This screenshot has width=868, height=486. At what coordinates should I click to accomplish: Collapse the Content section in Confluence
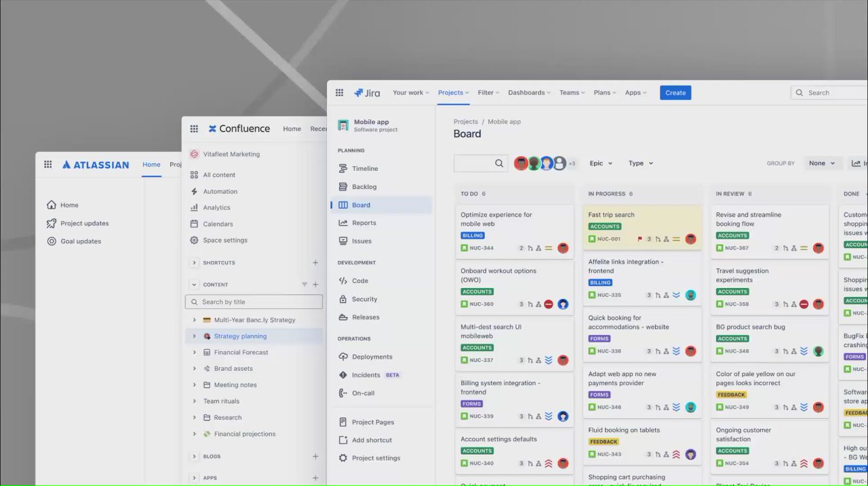[x=195, y=285]
